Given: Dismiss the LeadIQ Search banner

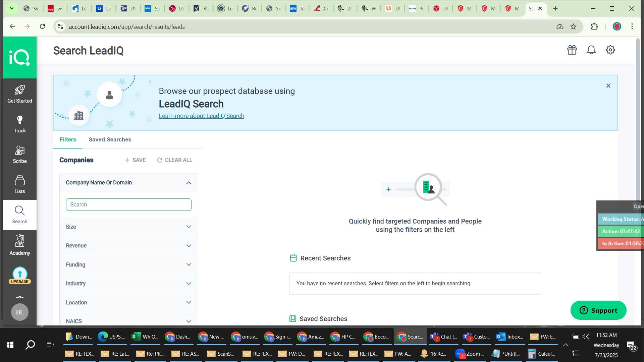Looking at the screenshot, I should [608, 86].
